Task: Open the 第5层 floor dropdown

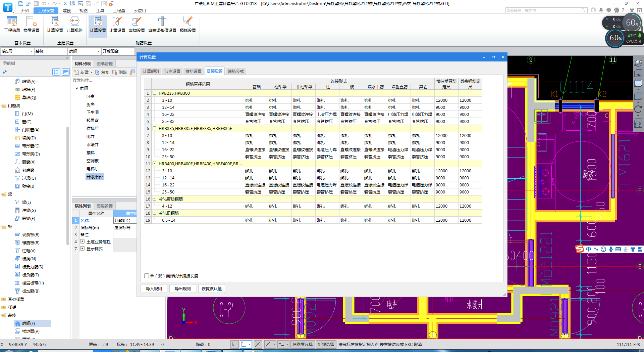Action: click(17, 51)
